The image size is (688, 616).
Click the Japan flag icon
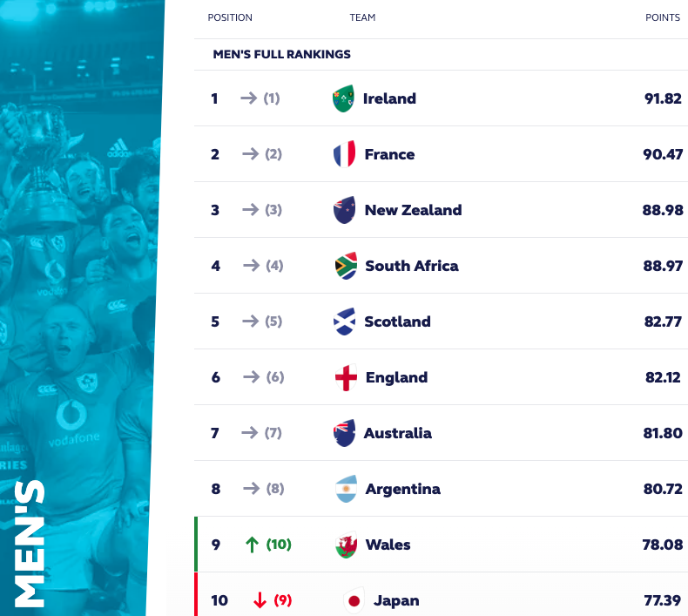coord(354,600)
